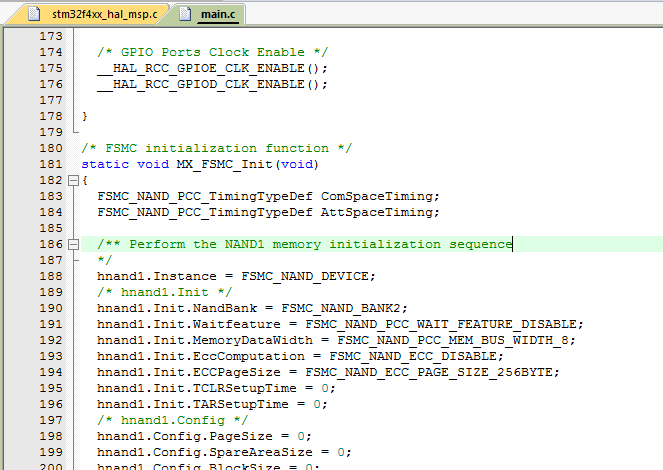Click the closing comment marker on line 187

click(x=104, y=260)
